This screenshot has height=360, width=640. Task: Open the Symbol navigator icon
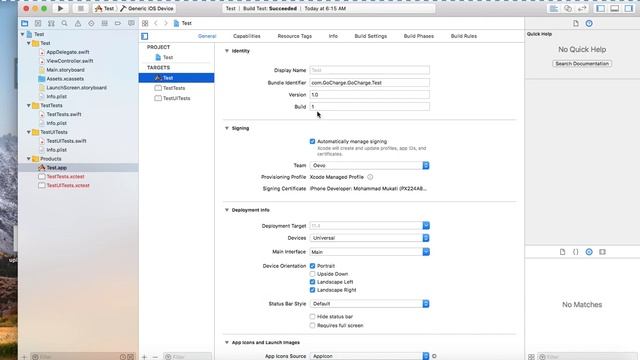(x=51, y=23)
